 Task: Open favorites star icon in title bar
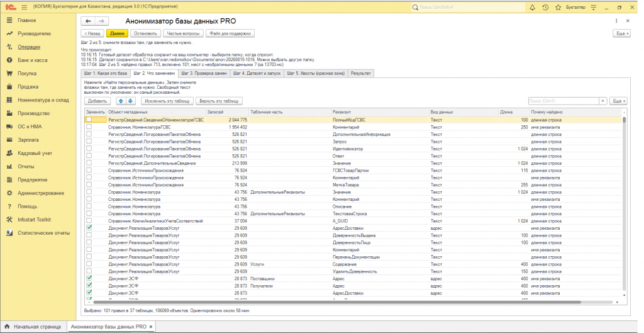click(x=558, y=8)
